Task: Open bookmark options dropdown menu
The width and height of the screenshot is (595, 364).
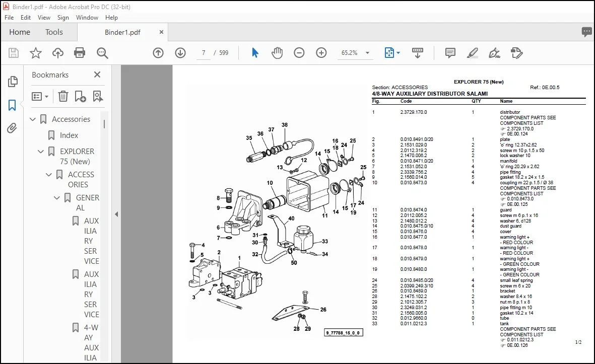Action: point(40,96)
